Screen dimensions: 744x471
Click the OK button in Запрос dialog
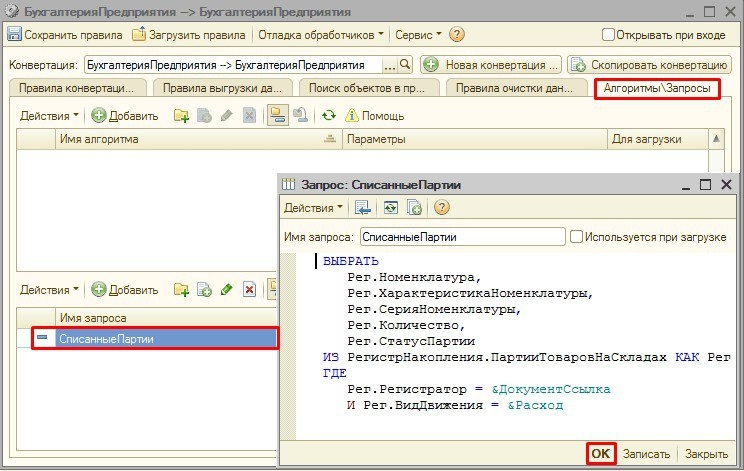click(601, 453)
